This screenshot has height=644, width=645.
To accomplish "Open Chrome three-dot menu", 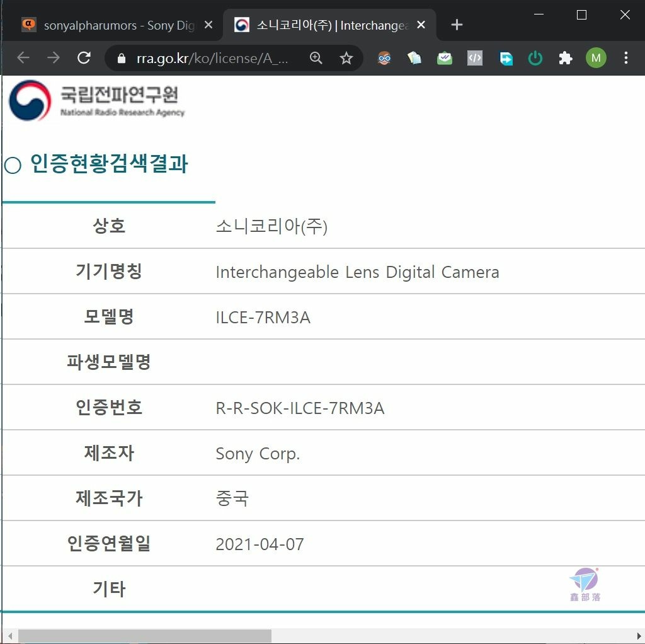I will pos(625,58).
